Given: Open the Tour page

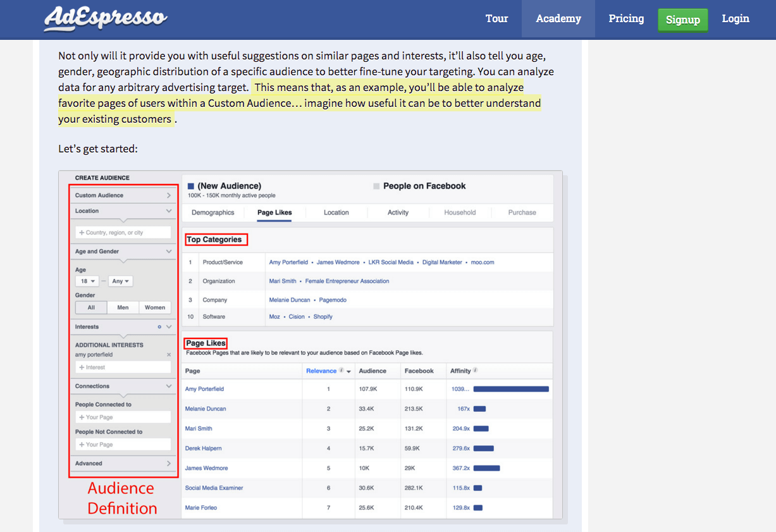Looking at the screenshot, I should click(x=496, y=18).
